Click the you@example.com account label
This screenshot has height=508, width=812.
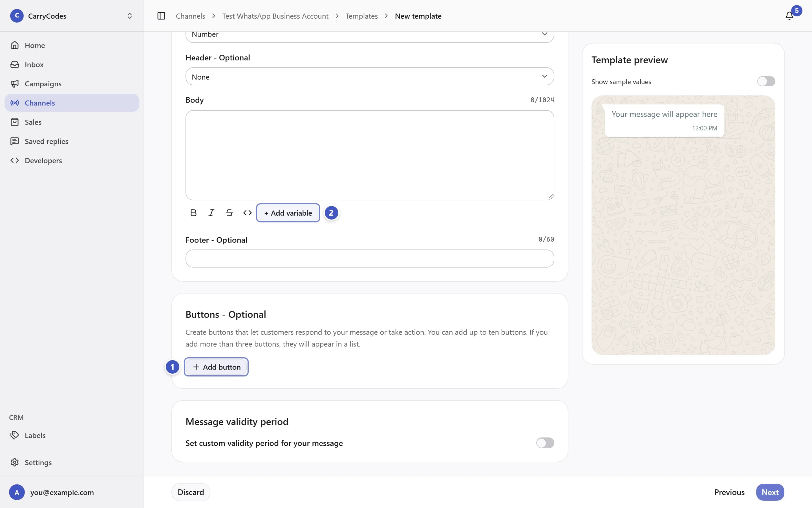tap(62, 492)
